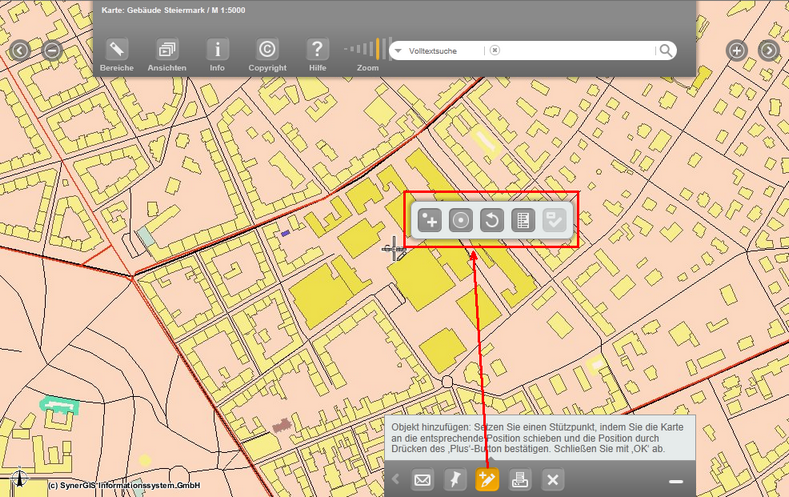This screenshot has width=789, height=497.
Task: Open the Copyright notice
Action: click(267, 50)
